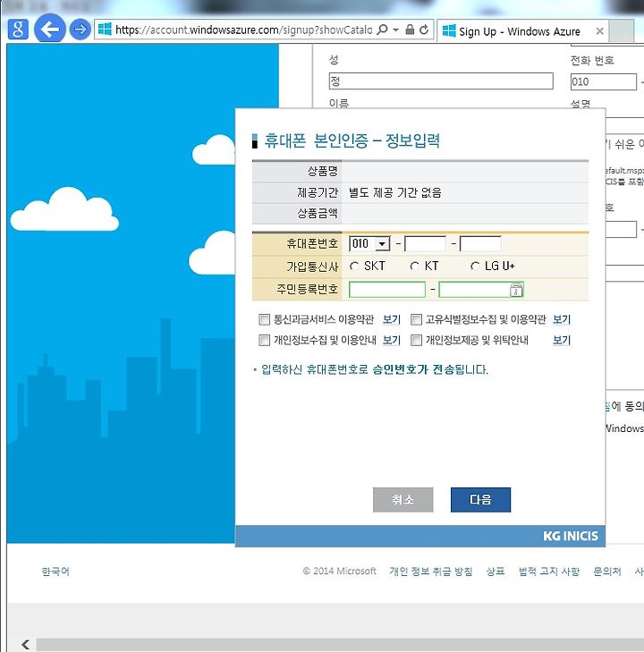The image size is (644, 652).
Task: Click the Windows logo on the Sign Up tab
Action: (x=449, y=30)
